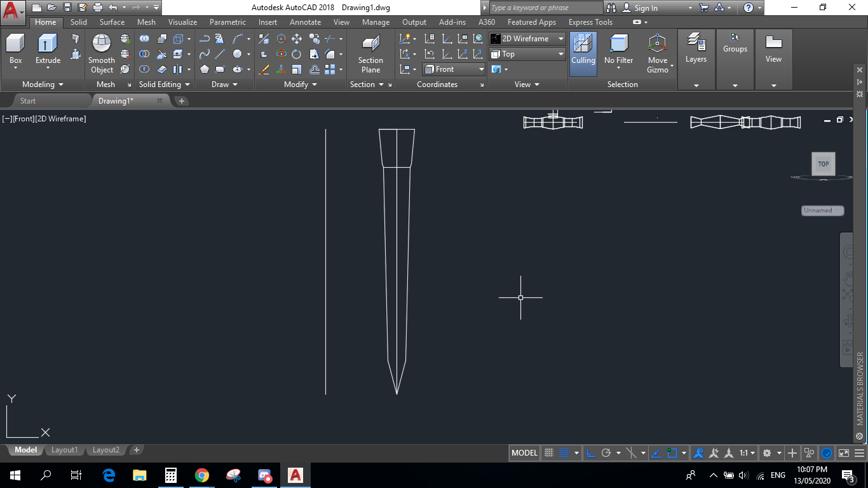Click the TOP face of the ViewCube
The width and height of the screenshot is (868, 488).
[823, 164]
